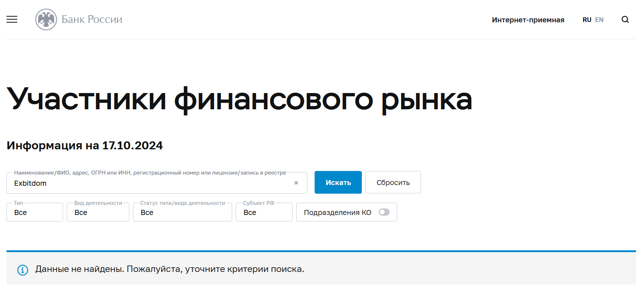The image size is (644, 299).
Task: Open the Тип dropdown
Action: (x=35, y=212)
